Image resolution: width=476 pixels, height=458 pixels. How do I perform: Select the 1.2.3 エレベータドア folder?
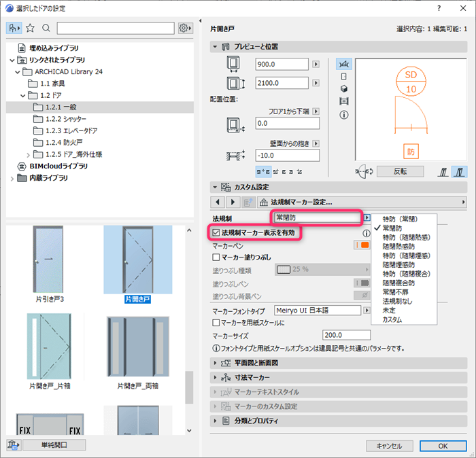click(65, 130)
